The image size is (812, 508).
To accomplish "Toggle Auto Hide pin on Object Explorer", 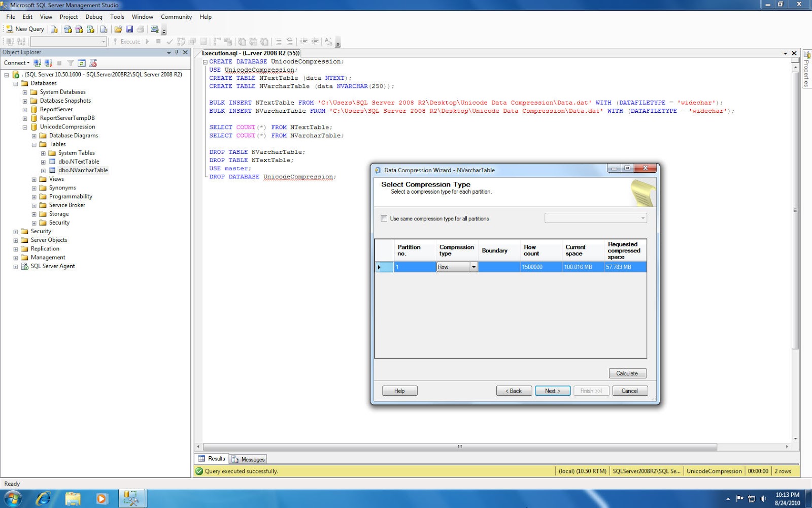I will point(177,52).
